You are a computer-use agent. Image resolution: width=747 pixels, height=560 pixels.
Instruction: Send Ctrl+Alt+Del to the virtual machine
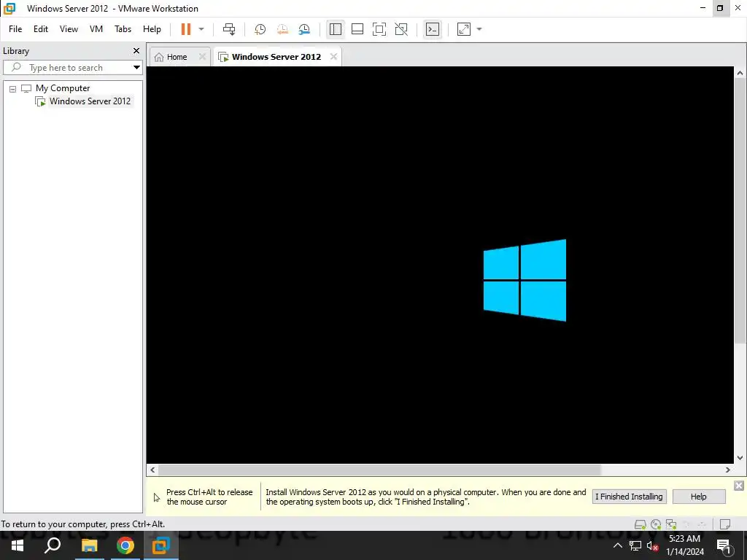(x=229, y=29)
